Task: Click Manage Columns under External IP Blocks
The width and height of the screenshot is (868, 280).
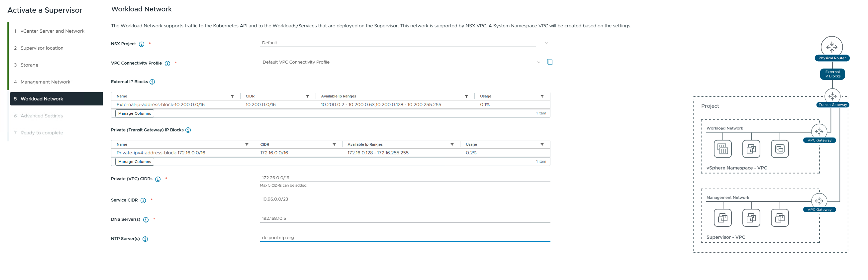Action: tap(134, 114)
